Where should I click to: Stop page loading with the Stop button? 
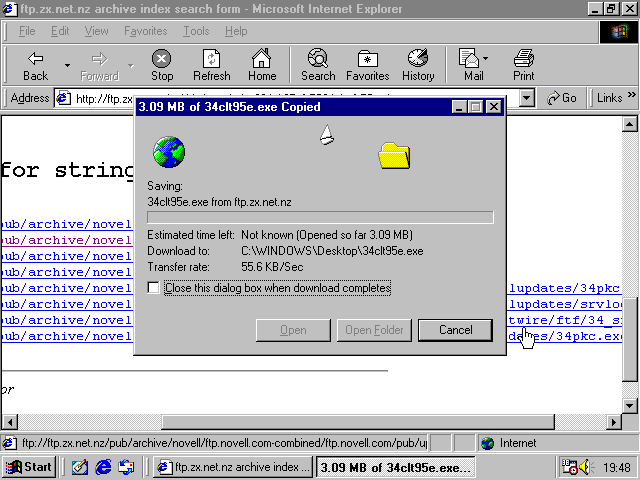pyautogui.click(x=162, y=66)
